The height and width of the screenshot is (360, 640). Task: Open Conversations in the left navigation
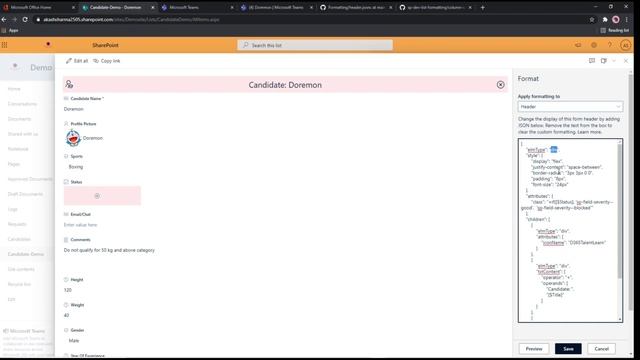click(x=22, y=104)
